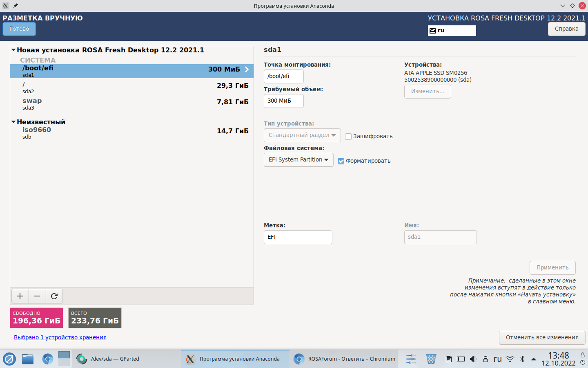Click the Имя name field showing sda1
This screenshot has height=368, width=588.
pyautogui.click(x=440, y=237)
